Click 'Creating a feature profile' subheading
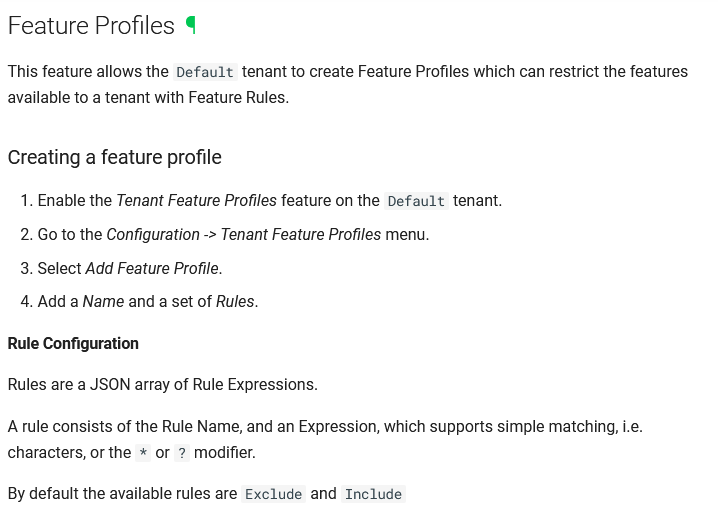 click(x=114, y=157)
